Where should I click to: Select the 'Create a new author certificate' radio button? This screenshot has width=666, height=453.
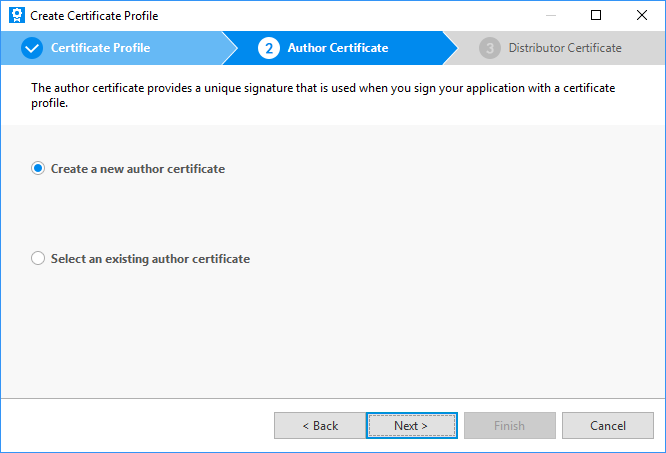tap(39, 169)
